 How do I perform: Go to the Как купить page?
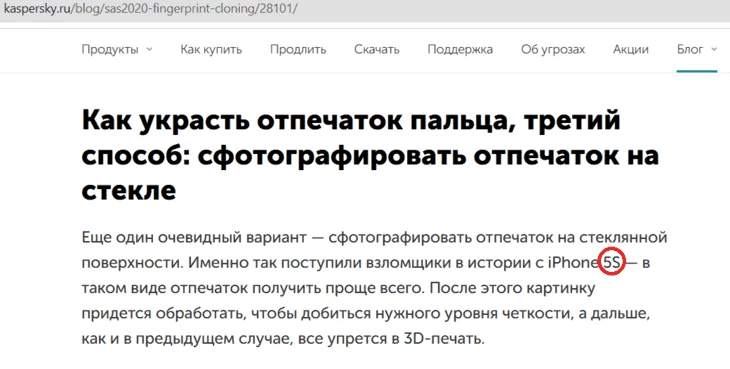coord(211,50)
